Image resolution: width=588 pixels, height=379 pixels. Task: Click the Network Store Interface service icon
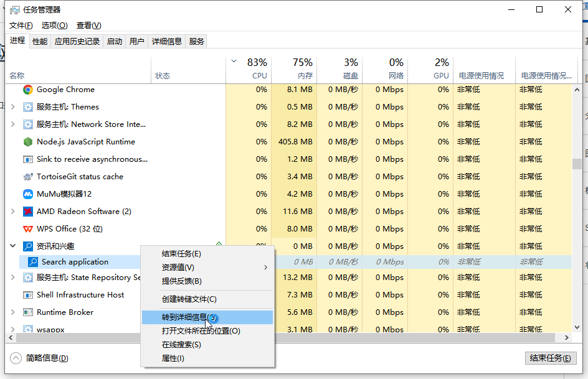click(28, 124)
